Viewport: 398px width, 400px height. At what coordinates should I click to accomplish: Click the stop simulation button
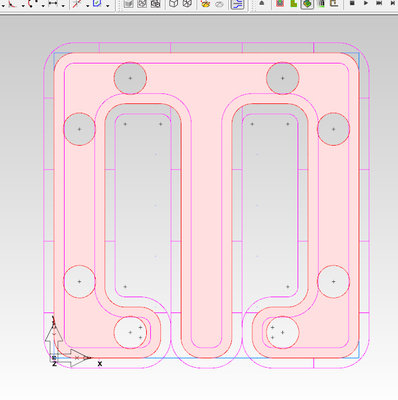(x=352, y=3)
